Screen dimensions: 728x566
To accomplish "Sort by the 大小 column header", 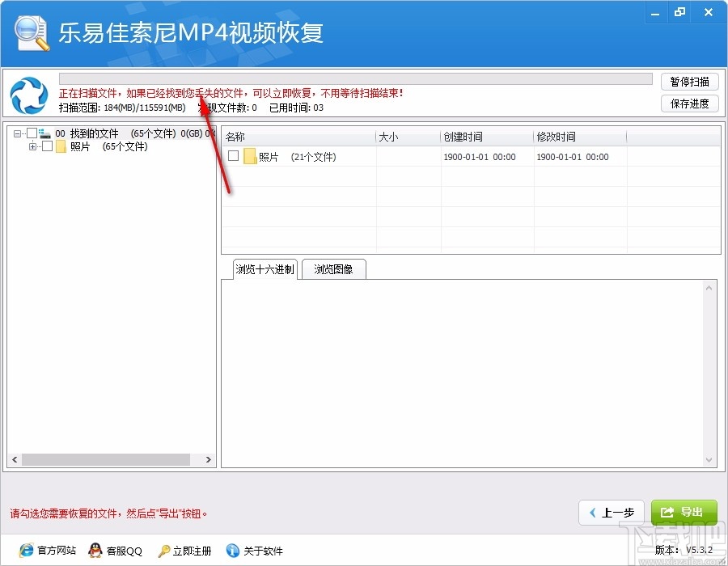I will [x=388, y=136].
